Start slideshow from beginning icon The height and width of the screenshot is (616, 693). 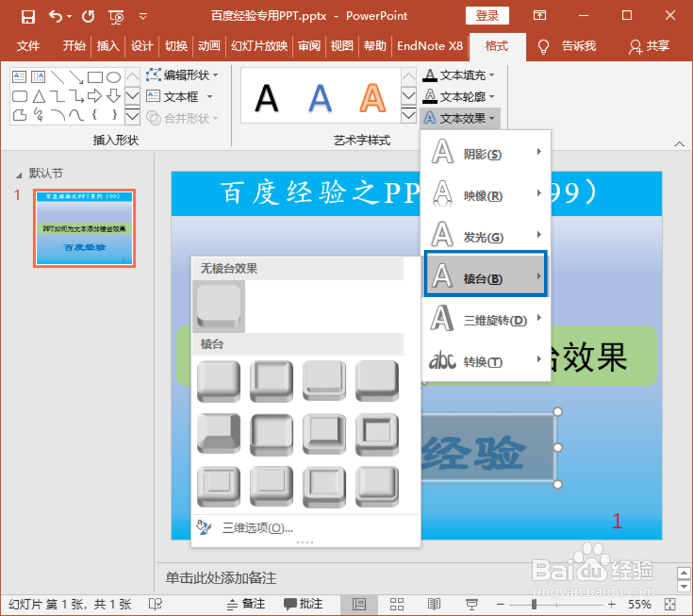(x=117, y=17)
